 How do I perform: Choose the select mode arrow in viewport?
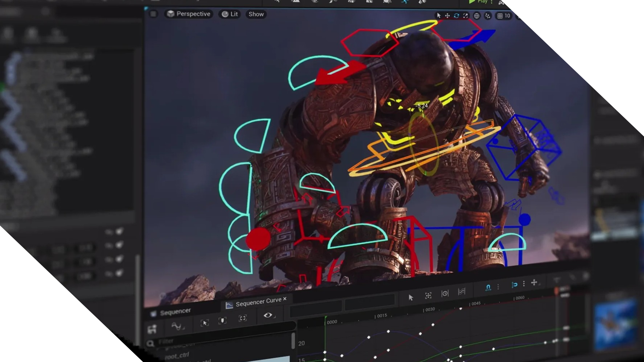coord(439,16)
